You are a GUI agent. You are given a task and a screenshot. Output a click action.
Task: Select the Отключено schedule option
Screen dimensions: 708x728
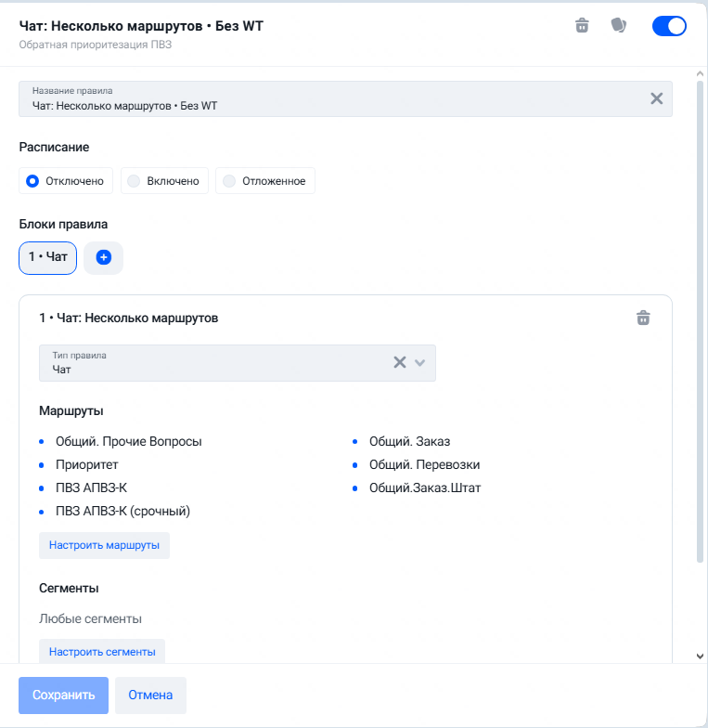[x=66, y=180]
